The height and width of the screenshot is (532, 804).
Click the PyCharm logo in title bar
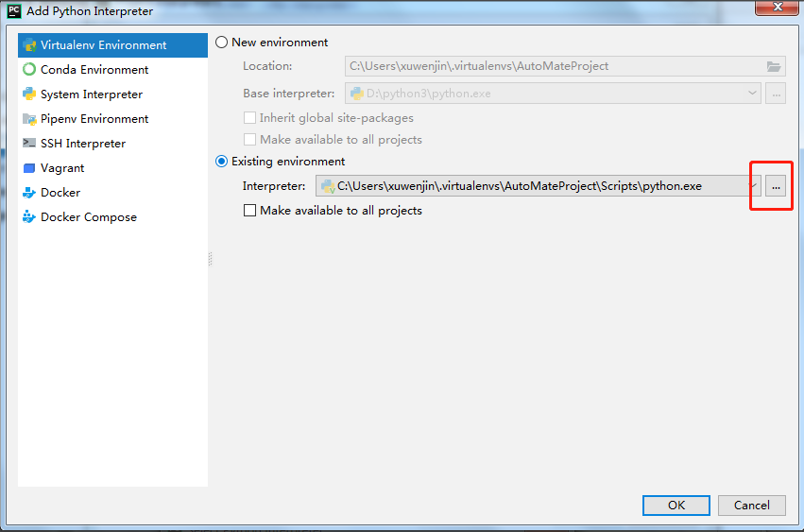point(14,10)
